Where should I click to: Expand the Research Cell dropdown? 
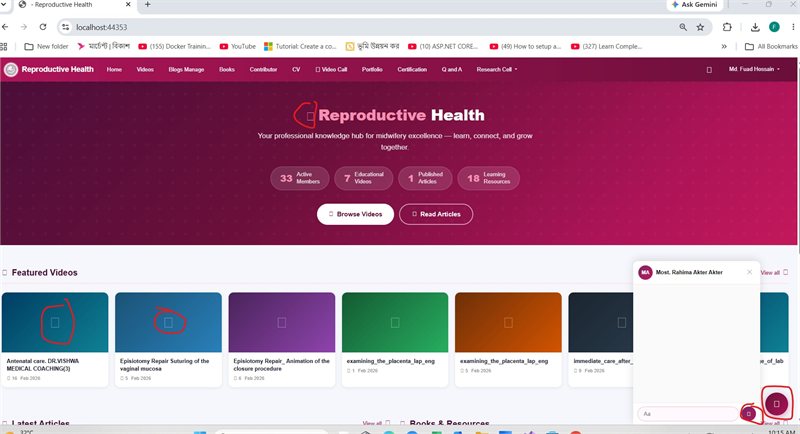pyautogui.click(x=497, y=69)
